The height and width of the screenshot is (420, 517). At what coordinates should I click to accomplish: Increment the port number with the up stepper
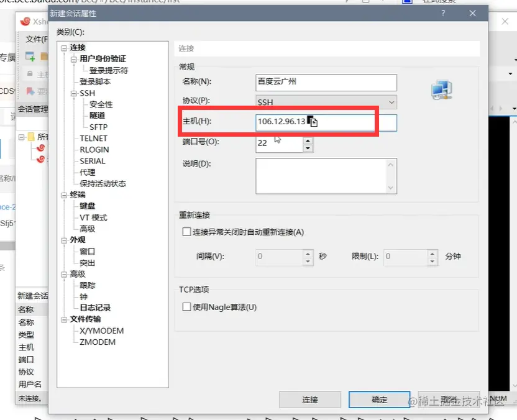point(307,140)
